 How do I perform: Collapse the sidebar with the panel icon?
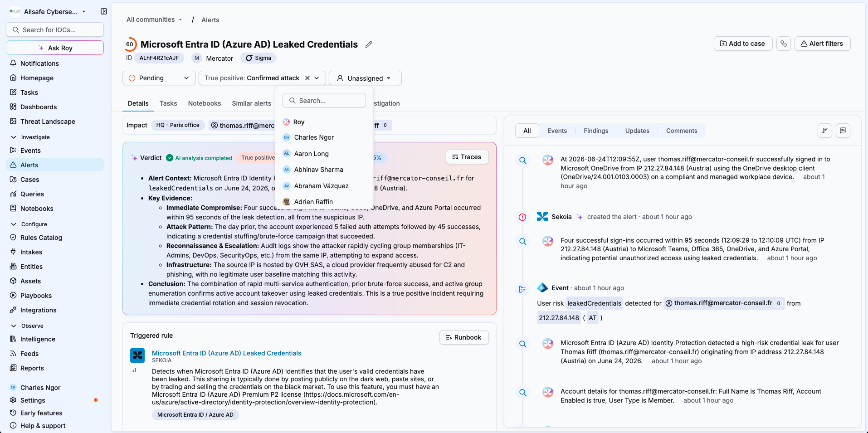coord(104,11)
